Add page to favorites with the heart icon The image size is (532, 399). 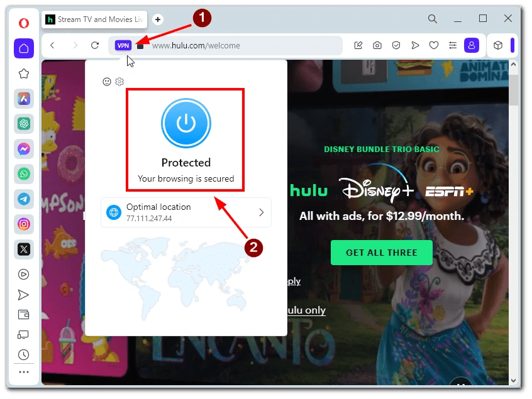(x=433, y=45)
